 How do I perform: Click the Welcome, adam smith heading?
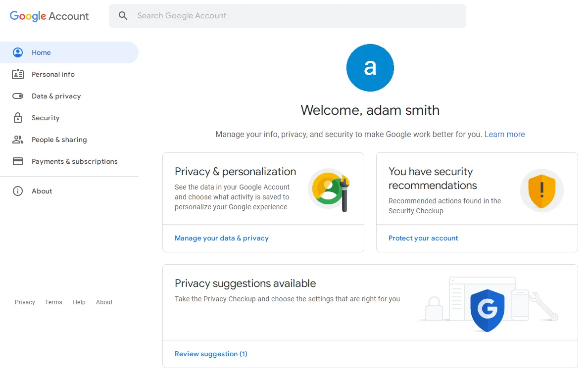(x=370, y=110)
